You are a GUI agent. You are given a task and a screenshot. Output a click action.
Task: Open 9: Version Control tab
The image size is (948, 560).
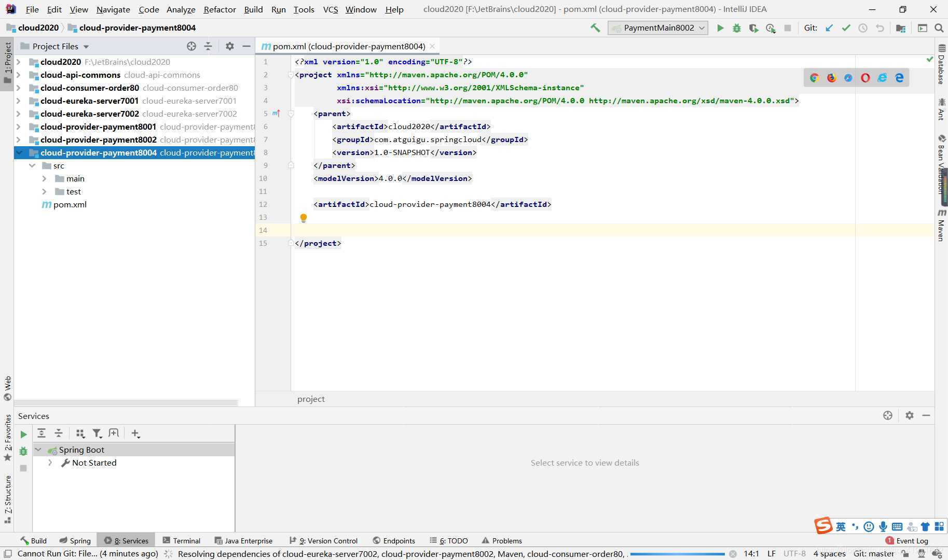click(323, 540)
